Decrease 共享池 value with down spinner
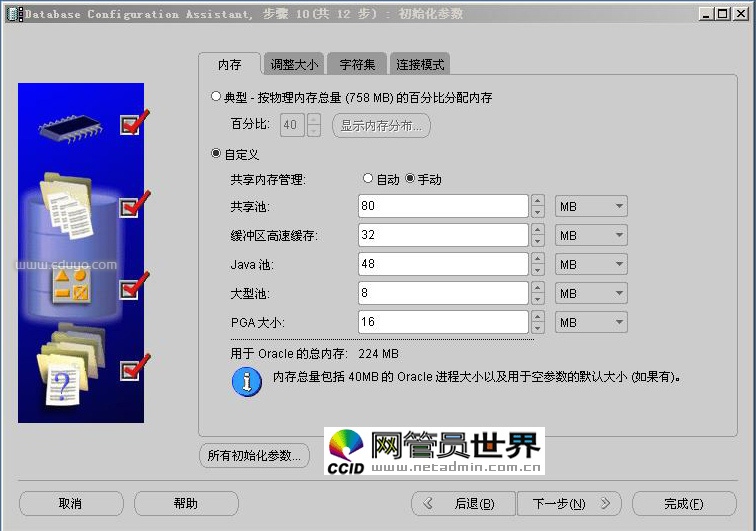The image size is (756, 531). (x=538, y=212)
